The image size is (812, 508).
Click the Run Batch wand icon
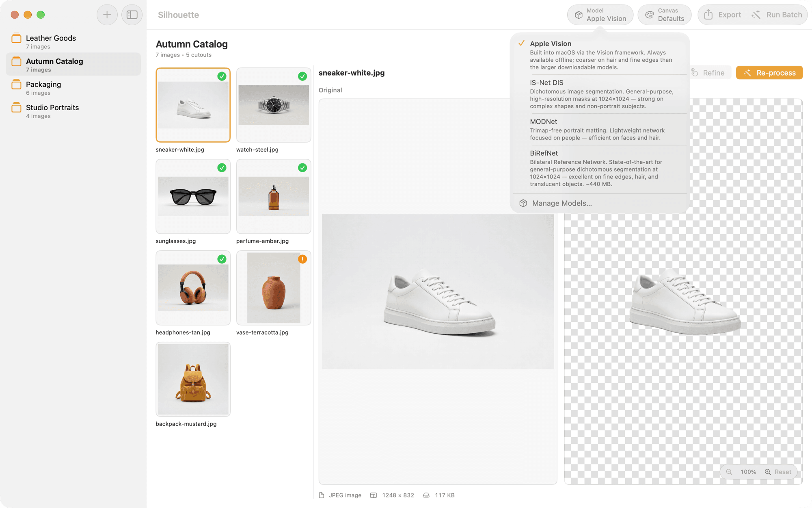click(x=756, y=15)
